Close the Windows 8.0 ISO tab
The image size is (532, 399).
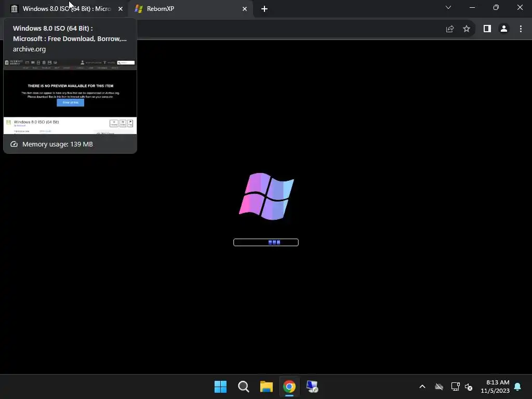point(121,9)
